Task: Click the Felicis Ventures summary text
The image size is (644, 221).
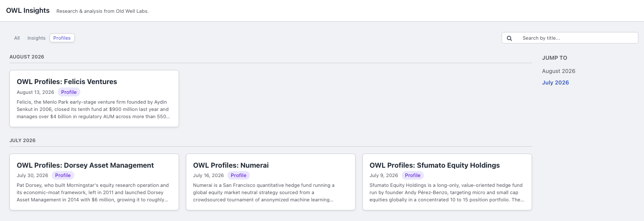Action: (93, 109)
